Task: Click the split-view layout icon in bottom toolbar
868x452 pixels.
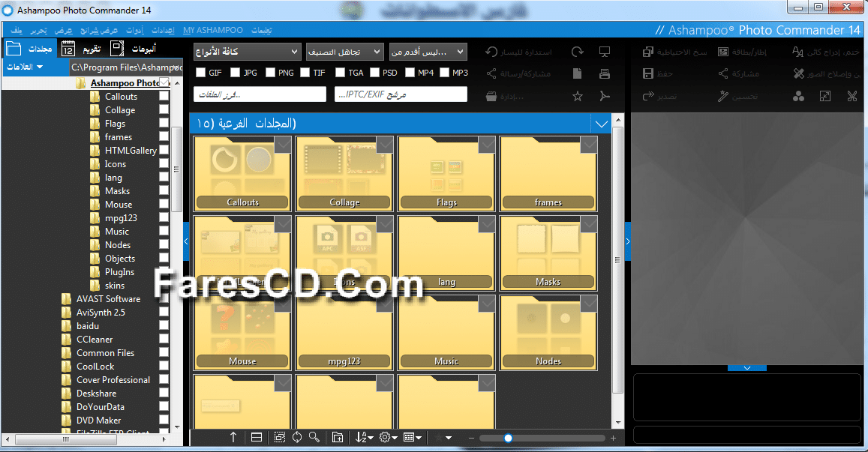Action: (257, 437)
